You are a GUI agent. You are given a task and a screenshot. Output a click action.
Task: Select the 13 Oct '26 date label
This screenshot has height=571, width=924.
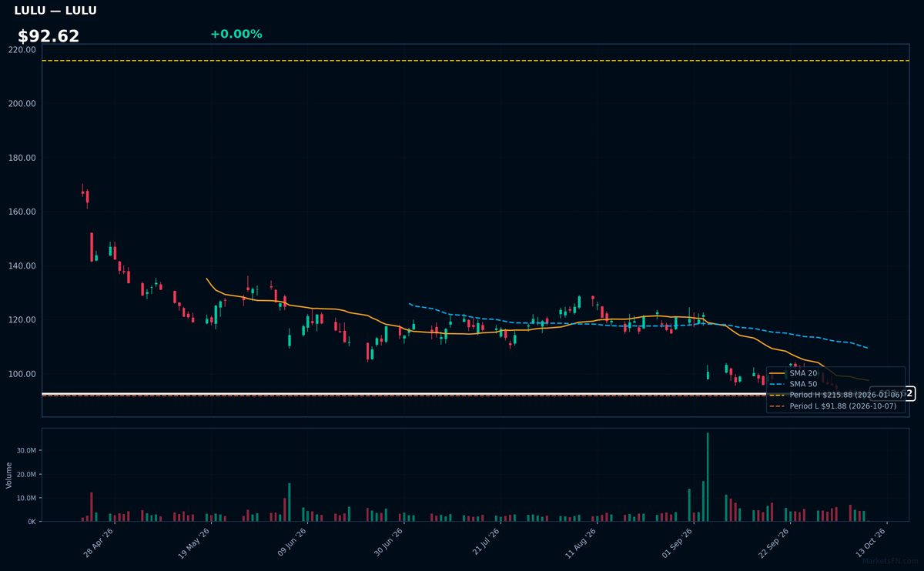point(871,542)
